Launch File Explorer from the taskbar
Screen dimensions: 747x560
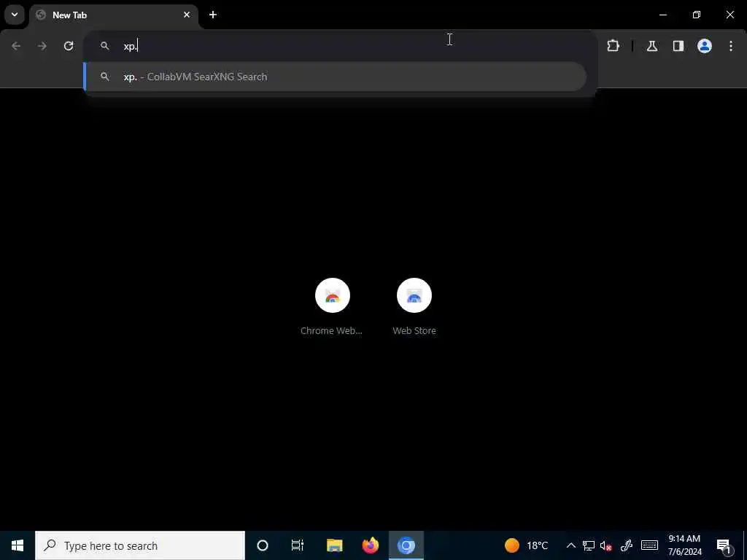tap(334, 545)
